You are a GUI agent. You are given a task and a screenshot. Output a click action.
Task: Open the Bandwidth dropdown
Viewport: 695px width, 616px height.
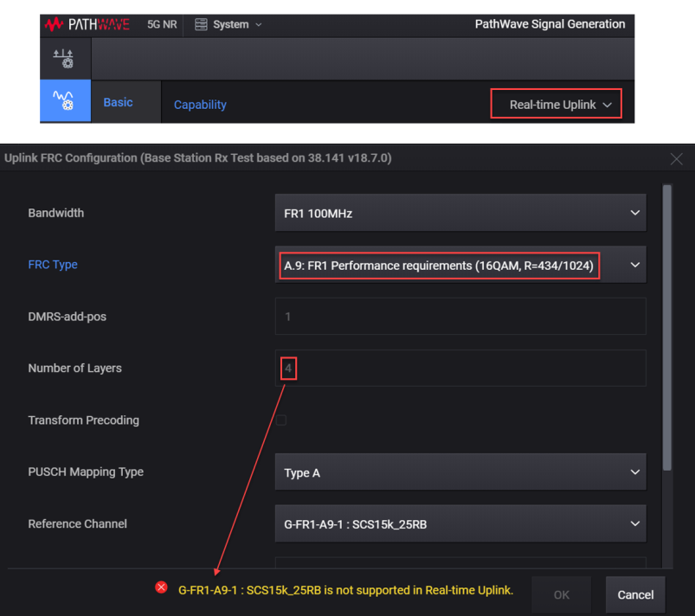(x=460, y=213)
